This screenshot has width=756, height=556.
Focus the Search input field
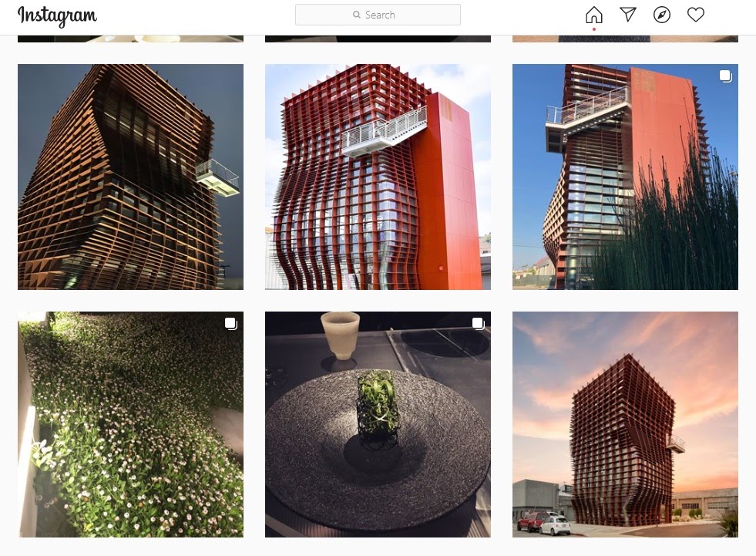click(378, 15)
